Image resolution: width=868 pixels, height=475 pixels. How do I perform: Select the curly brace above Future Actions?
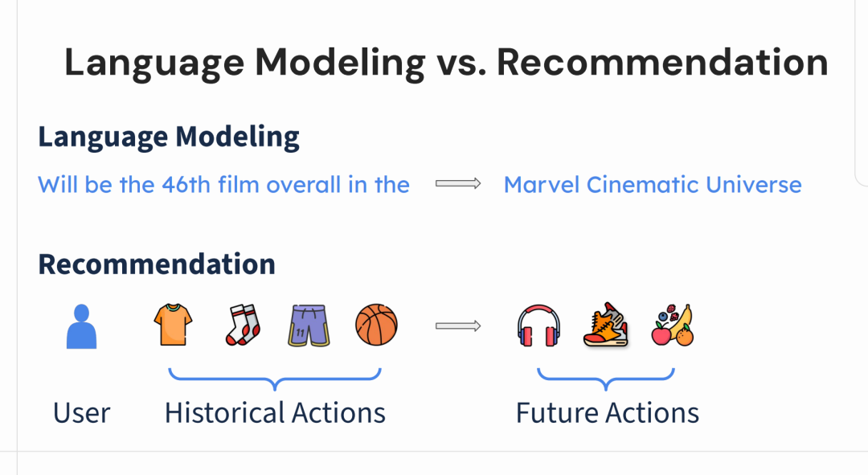pyautogui.click(x=605, y=377)
